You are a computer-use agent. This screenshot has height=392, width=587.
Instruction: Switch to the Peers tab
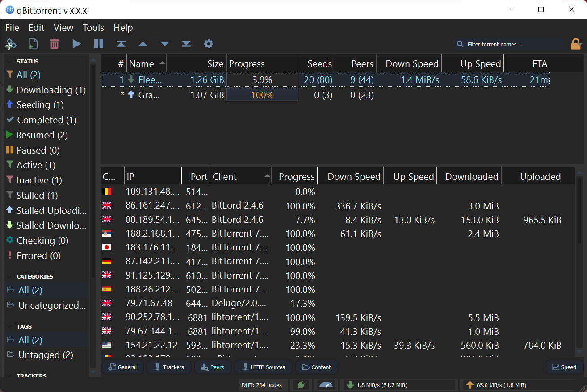pos(213,367)
